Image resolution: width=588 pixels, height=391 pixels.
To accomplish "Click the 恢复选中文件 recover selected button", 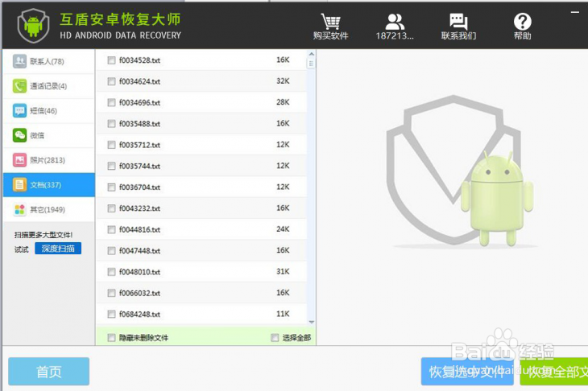I will 467,372.
